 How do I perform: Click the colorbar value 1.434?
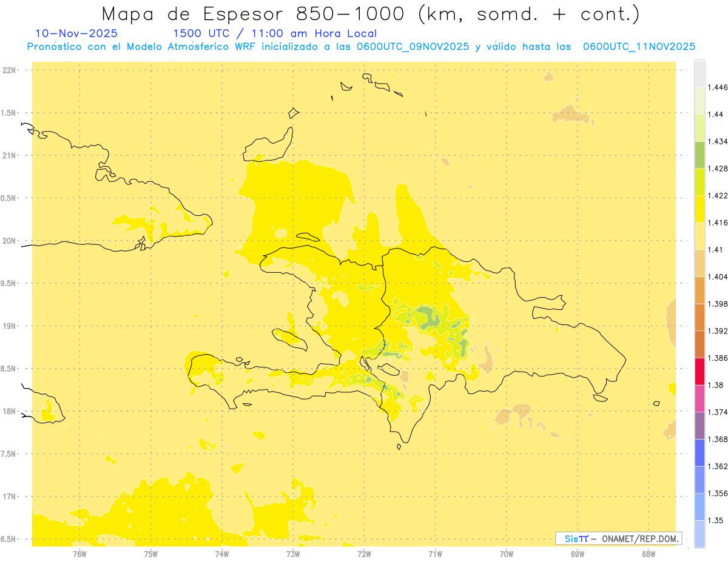[x=718, y=141]
